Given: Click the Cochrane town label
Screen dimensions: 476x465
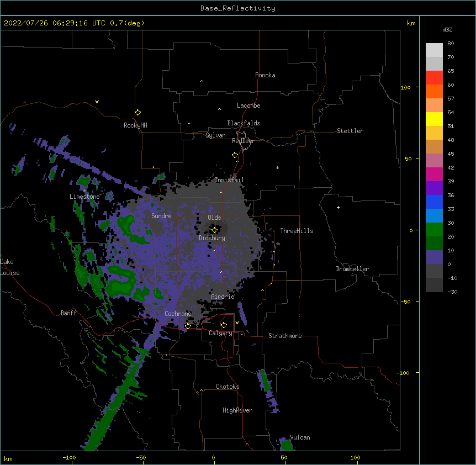Looking at the screenshot, I should 178,314.
